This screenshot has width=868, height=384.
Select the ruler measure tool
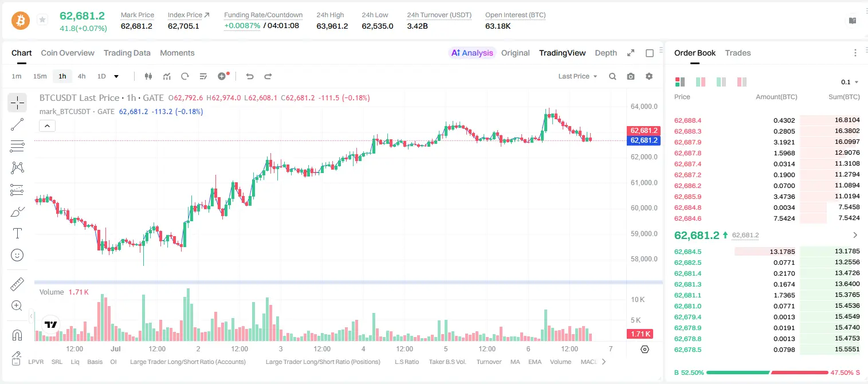click(17, 284)
